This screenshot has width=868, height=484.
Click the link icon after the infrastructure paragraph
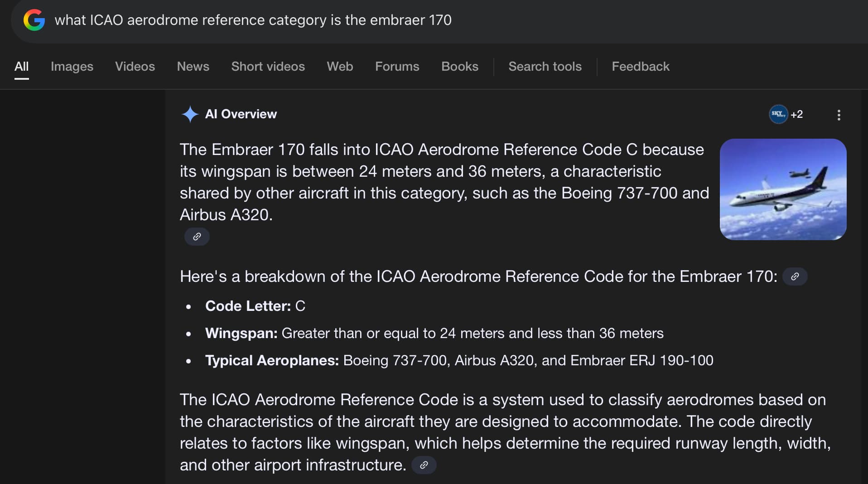click(424, 465)
